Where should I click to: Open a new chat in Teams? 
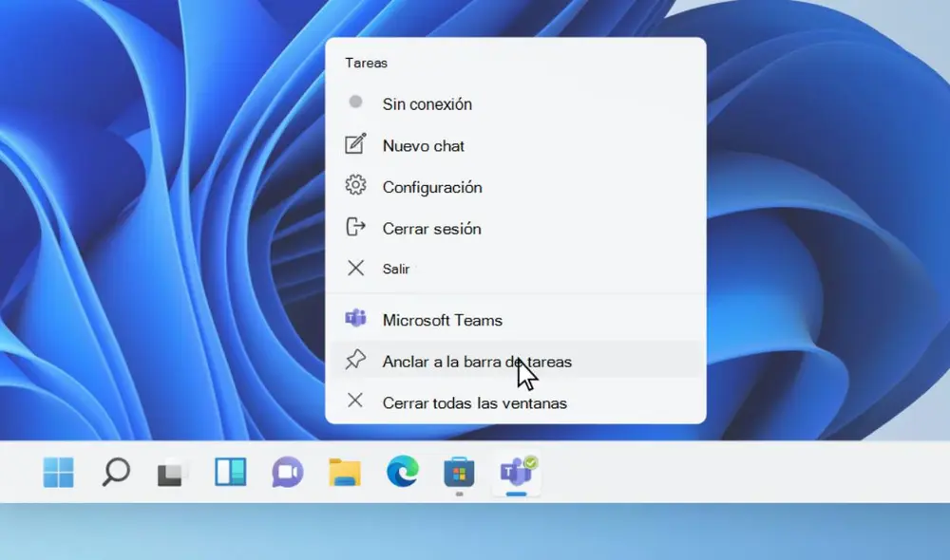[423, 145]
